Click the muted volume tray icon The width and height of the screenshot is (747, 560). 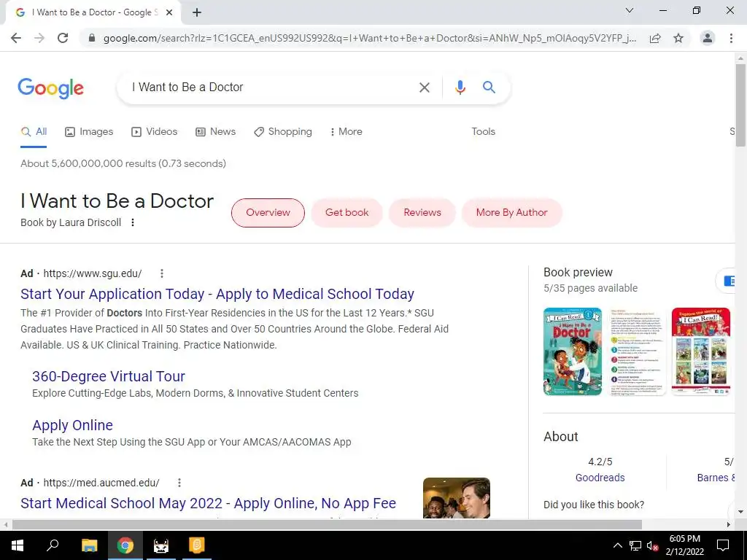pos(652,545)
